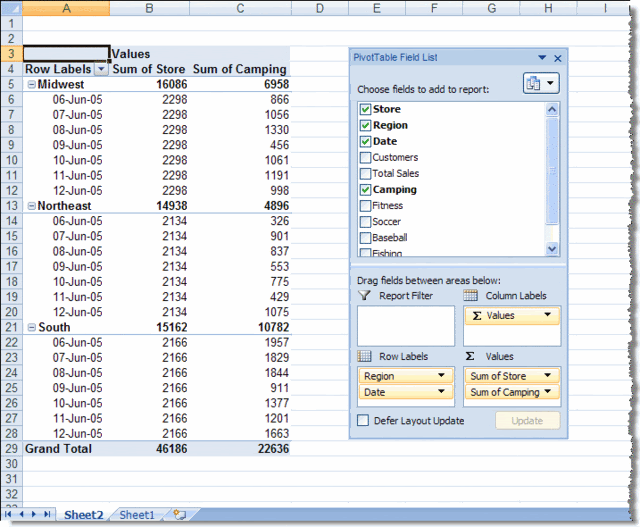Open the PivotTable Field List pane options arrow
Image resolution: width=640 pixels, height=527 pixels.
pyautogui.click(x=542, y=58)
